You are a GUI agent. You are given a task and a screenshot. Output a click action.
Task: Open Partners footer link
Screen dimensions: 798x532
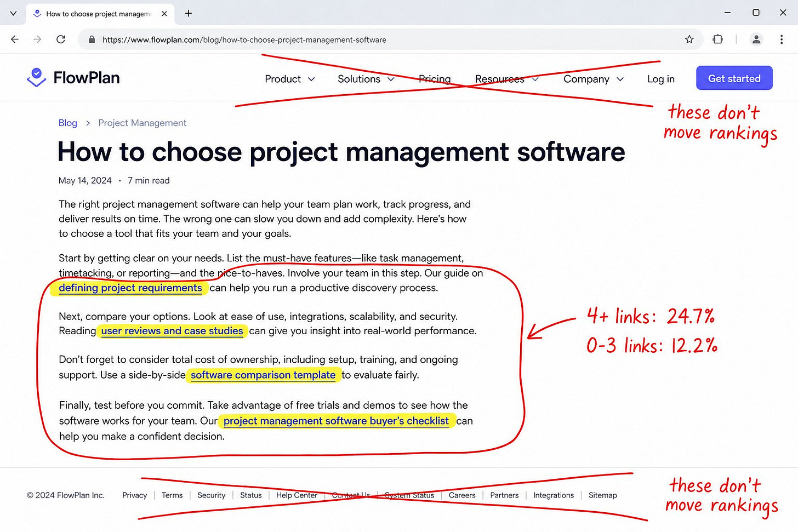(x=504, y=495)
